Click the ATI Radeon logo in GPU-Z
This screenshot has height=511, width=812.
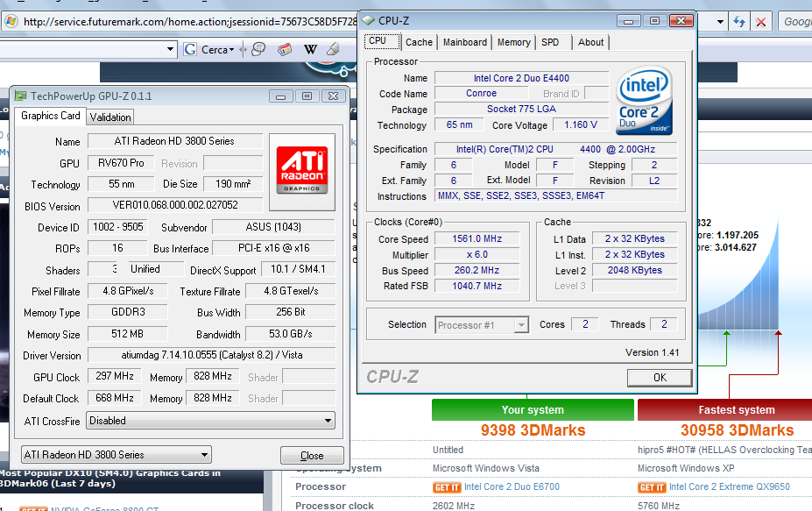[x=302, y=172]
